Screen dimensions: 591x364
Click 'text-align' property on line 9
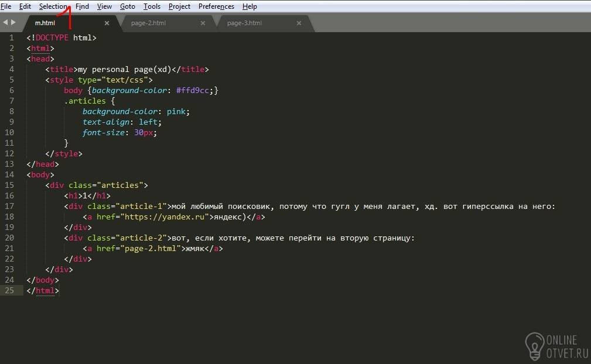tap(106, 122)
